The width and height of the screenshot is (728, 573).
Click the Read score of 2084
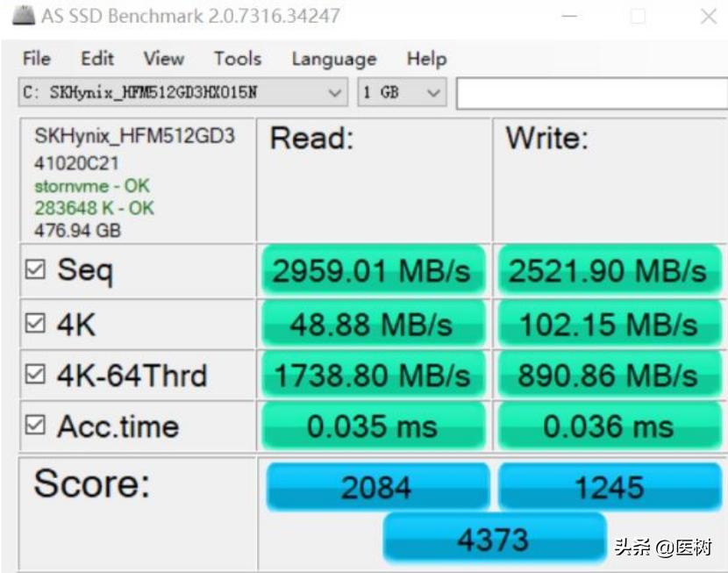(375, 486)
